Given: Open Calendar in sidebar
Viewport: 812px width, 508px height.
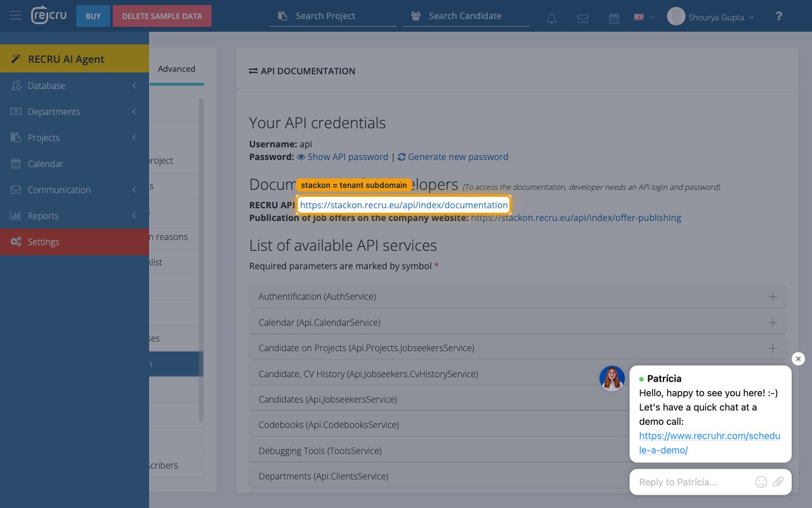Looking at the screenshot, I should pyautogui.click(x=74, y=164).
